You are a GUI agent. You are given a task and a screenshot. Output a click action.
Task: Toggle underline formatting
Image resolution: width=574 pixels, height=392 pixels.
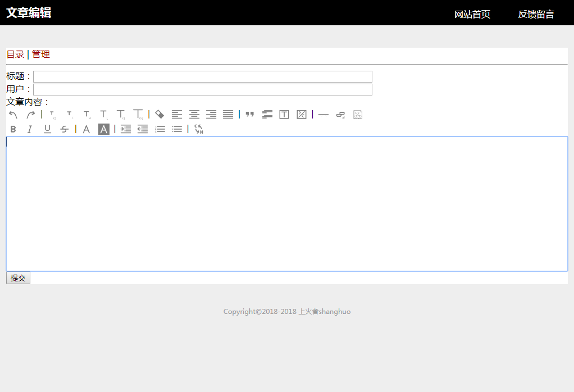click(x=47, y=129)
